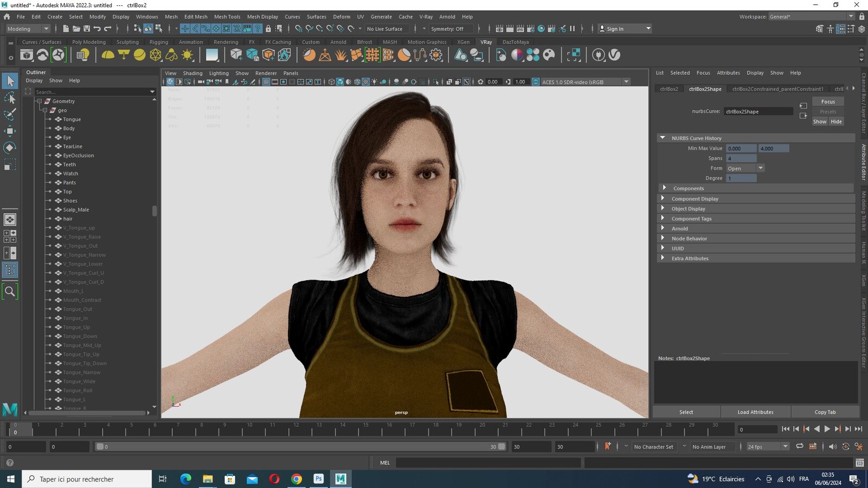Click the Photoshop icon in taskbar
The width and height of the screenshot is (868, 488).
[318, 479]
